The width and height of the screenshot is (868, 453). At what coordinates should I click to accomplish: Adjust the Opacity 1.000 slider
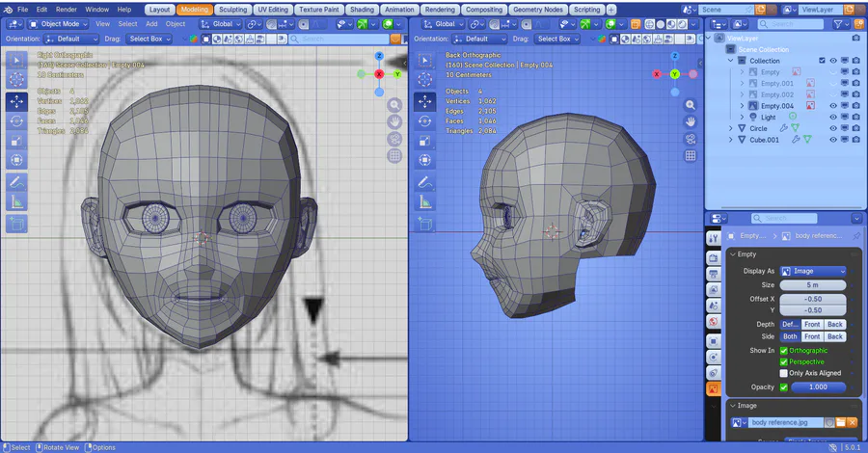tap(818, 387)
